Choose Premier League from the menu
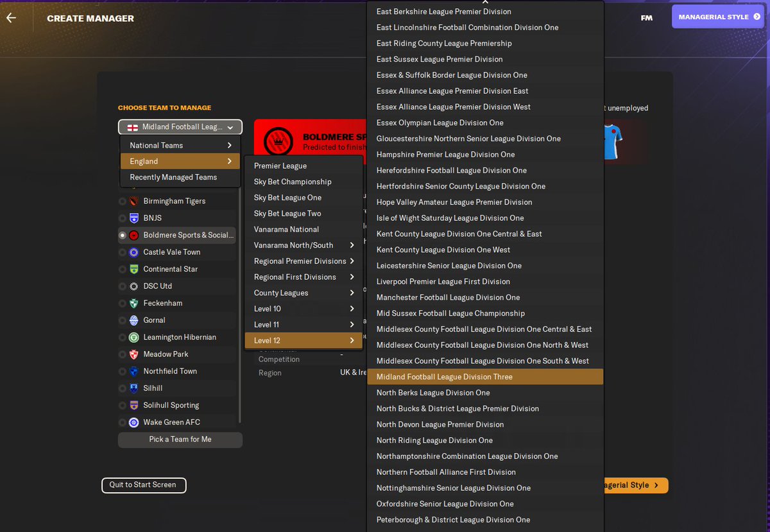The width and height of the screenshot is (770, 532). coord(304,166)
